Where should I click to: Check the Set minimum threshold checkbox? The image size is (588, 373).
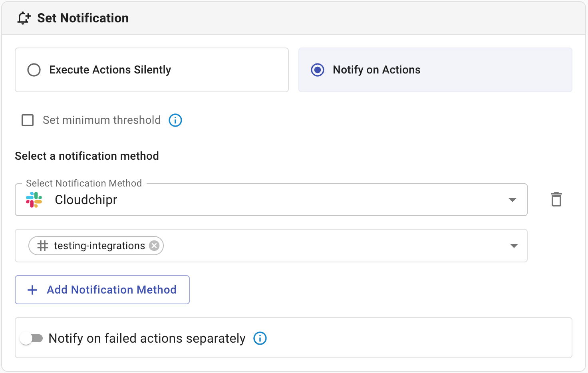[28, 120]
